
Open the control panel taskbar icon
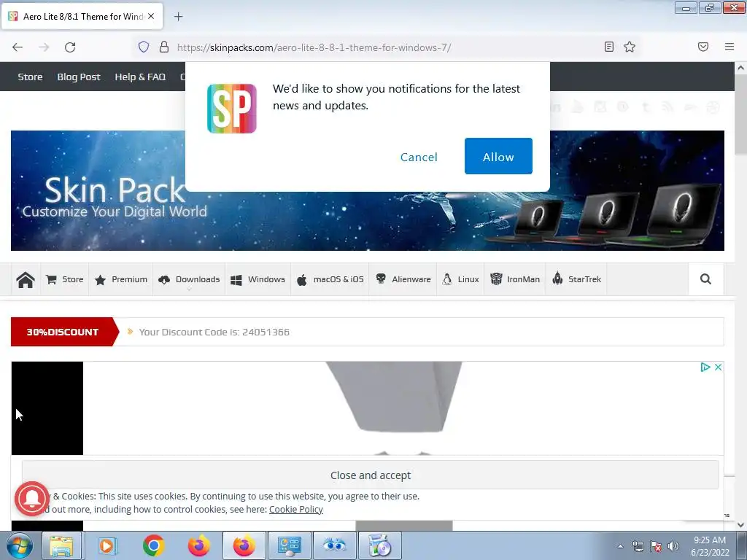(290, 545)
